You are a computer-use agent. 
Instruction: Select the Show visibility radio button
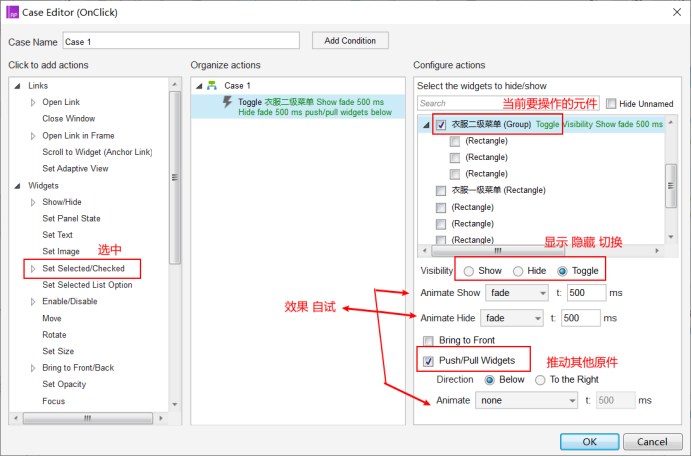point(469,271)
